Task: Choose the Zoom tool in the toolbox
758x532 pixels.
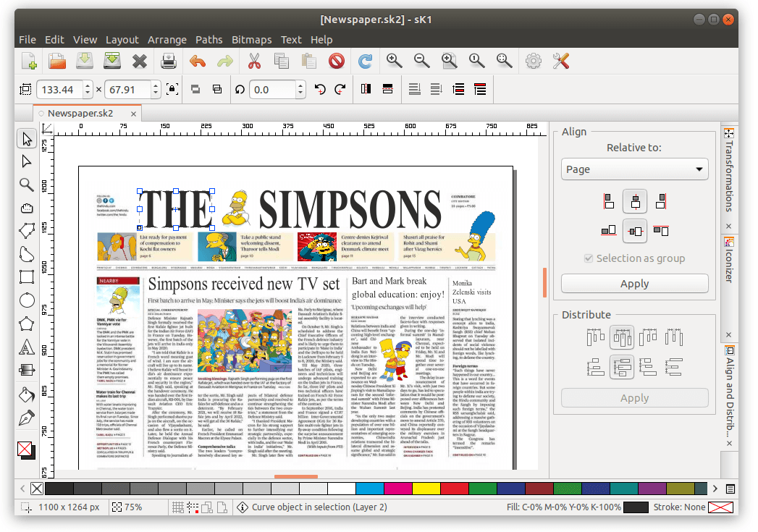Action: pos(27,185)
